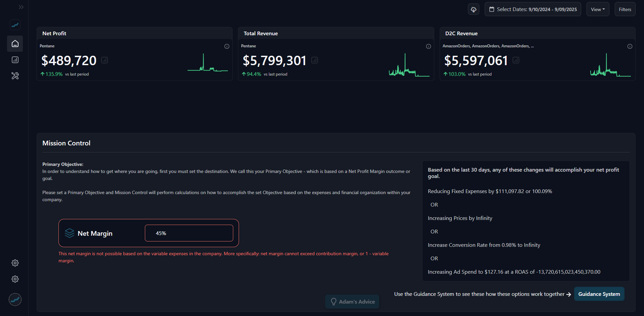Open the upper settings gear in the sidebar
Viewport: 644px width, 316px height.
[x=15, y=263]
